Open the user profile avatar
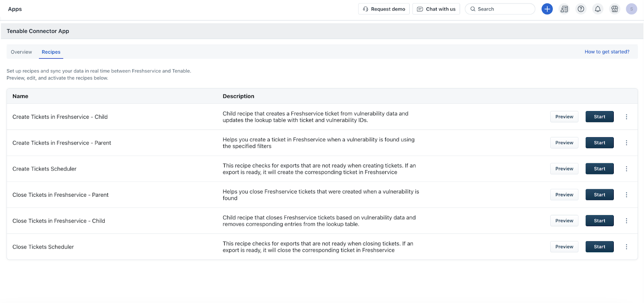The width and height of the screenshot is (644, 303). pyautogui.click(x=632, y=9)
